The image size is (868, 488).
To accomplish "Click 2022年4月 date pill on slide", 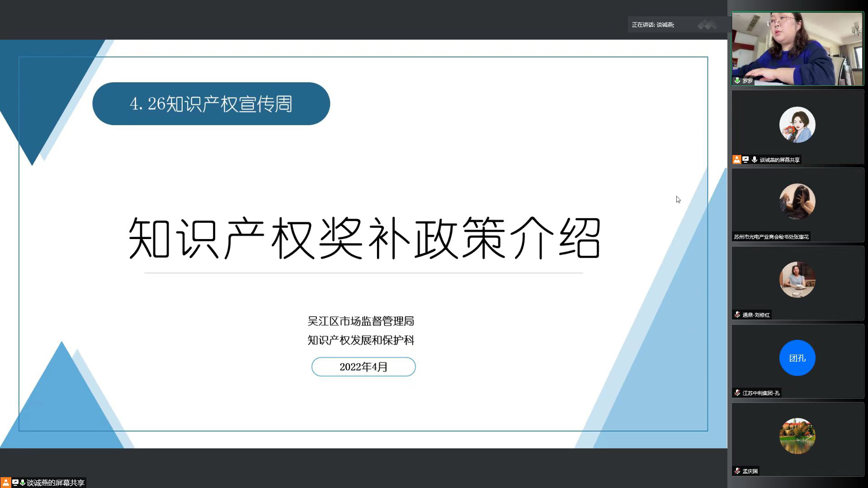I will (363, 367).
